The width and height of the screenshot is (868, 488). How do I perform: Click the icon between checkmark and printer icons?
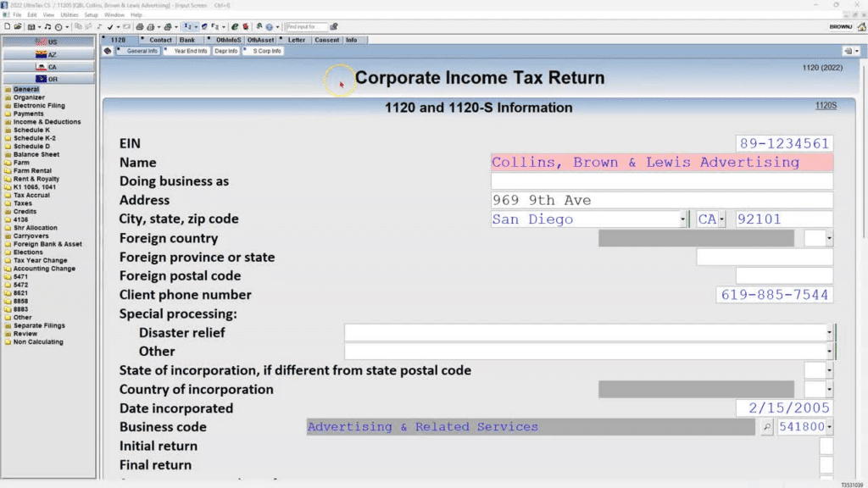[126, 26]
